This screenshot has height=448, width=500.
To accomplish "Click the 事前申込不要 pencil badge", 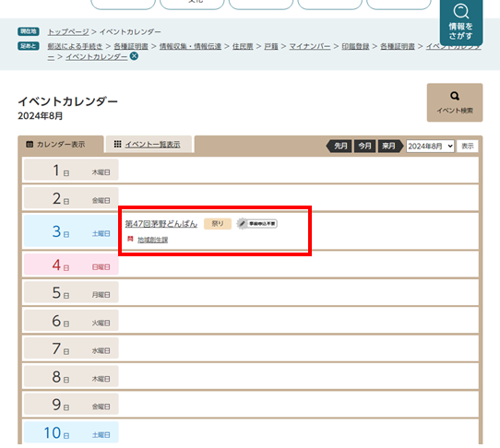I will click(x=257, y=224).
